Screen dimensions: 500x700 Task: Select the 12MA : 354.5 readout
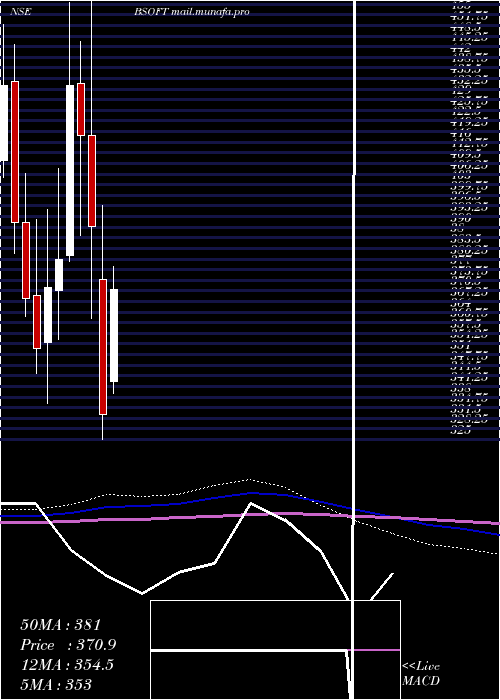click(x=67, y=664)
